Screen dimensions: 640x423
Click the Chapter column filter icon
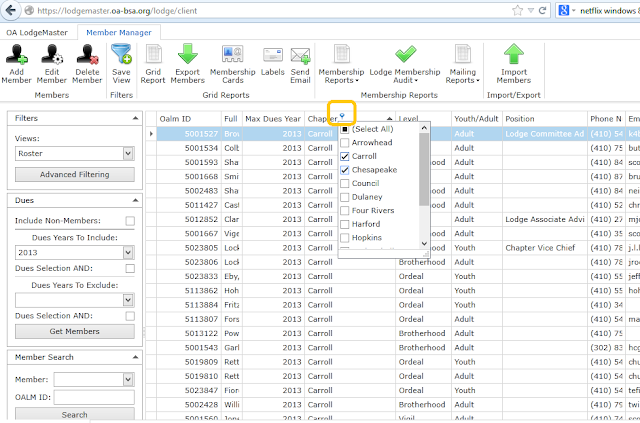(x=342, y=116)
